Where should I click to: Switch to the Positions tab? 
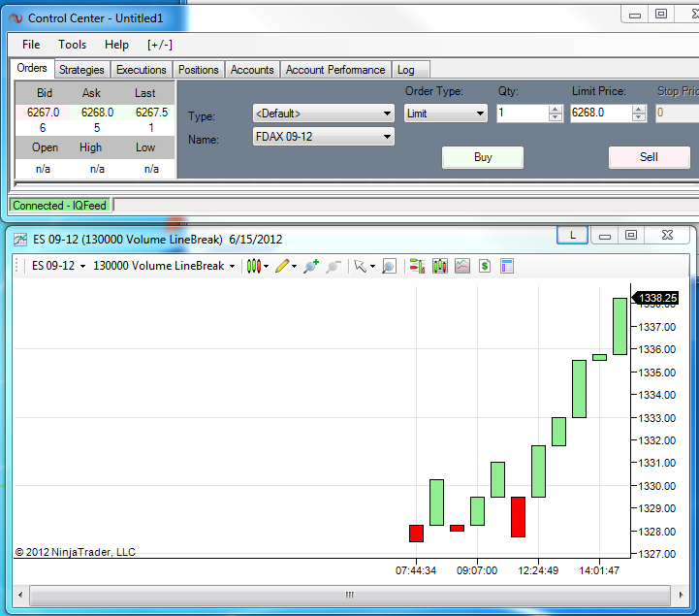coord(199,70)
